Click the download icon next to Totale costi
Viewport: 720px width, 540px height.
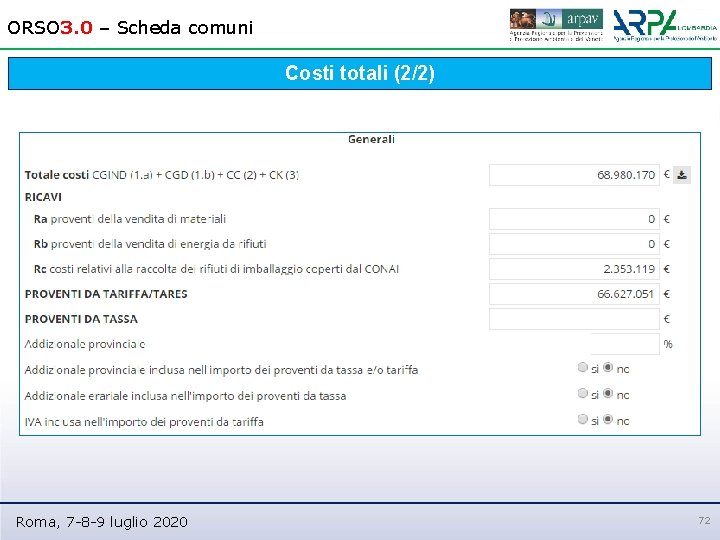pyautogui.click(x=682, y=175)
